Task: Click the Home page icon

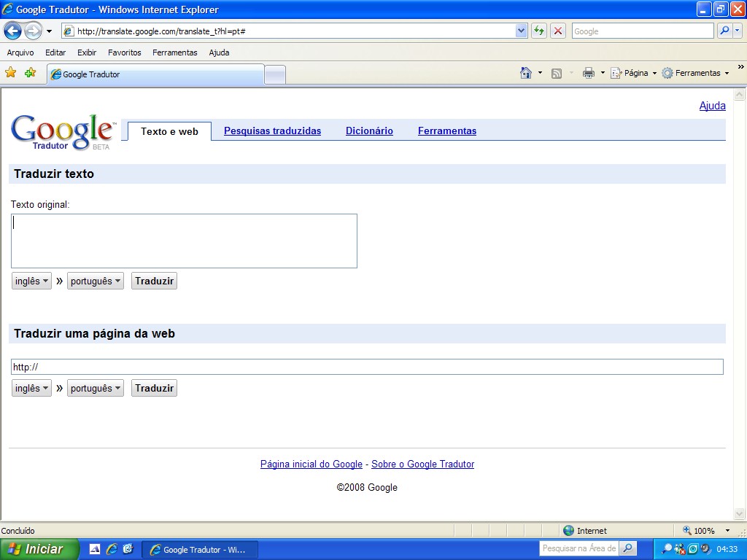Action: pyautogui.click(x=526, y=73)
